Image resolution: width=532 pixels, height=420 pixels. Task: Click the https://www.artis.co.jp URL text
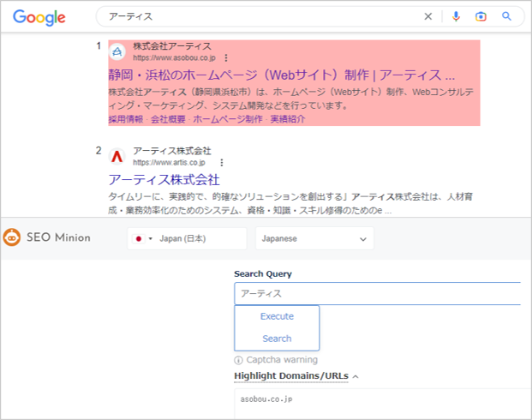coord(169,163)
